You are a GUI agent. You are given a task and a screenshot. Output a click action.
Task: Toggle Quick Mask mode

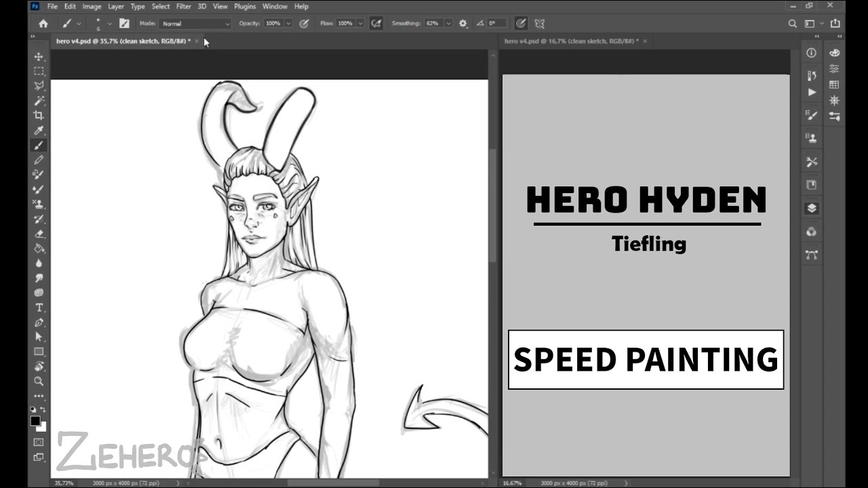click(x=39, y=442)
